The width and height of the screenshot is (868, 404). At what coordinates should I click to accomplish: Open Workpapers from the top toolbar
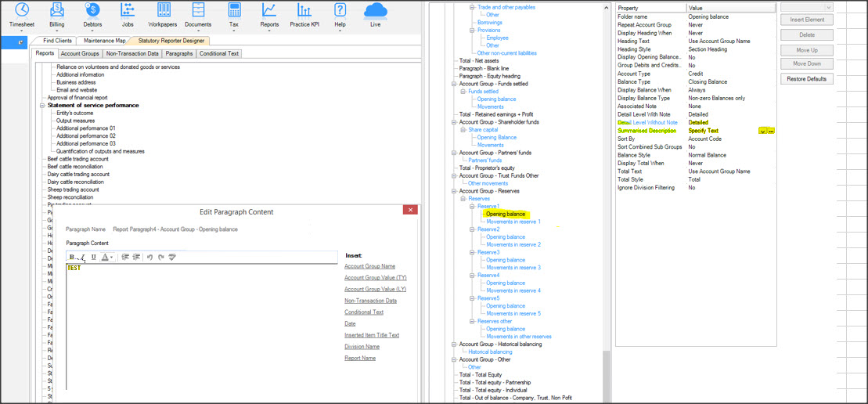[163, 10]
